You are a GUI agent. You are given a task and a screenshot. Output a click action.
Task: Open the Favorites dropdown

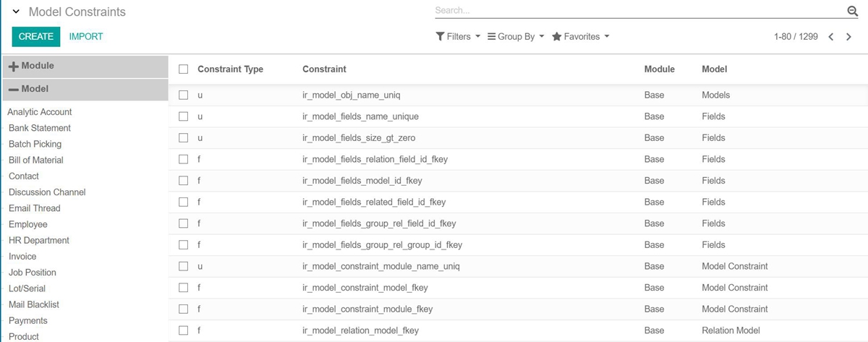[x=581, y=36]
